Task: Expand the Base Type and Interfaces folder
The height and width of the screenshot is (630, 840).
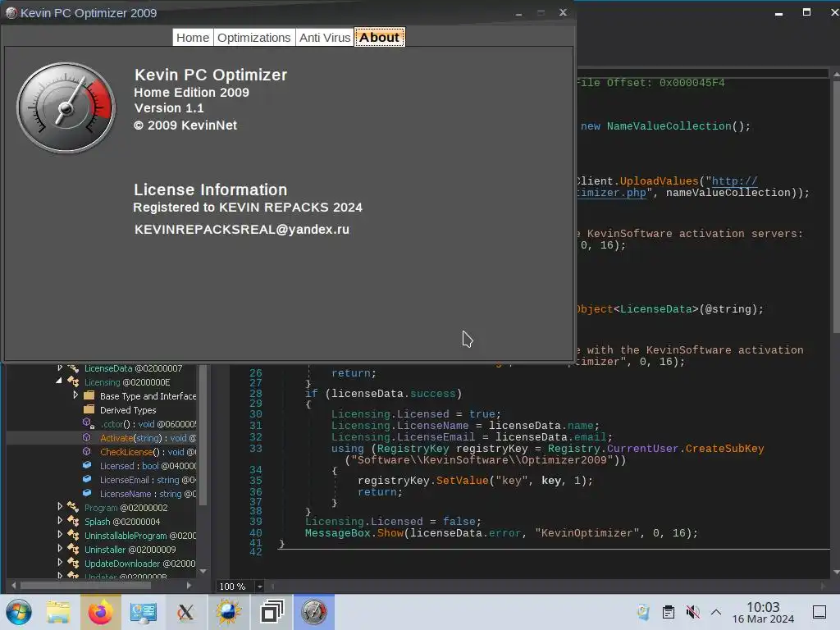Action: click(75, 395)
